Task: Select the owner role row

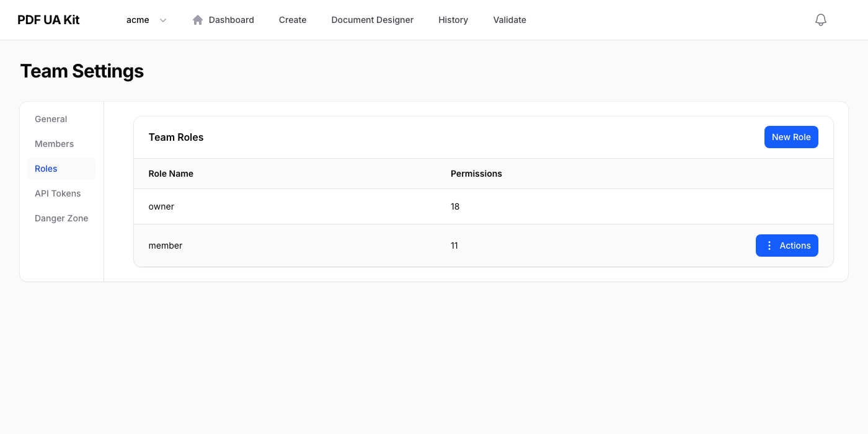Action: pos(161,206)
